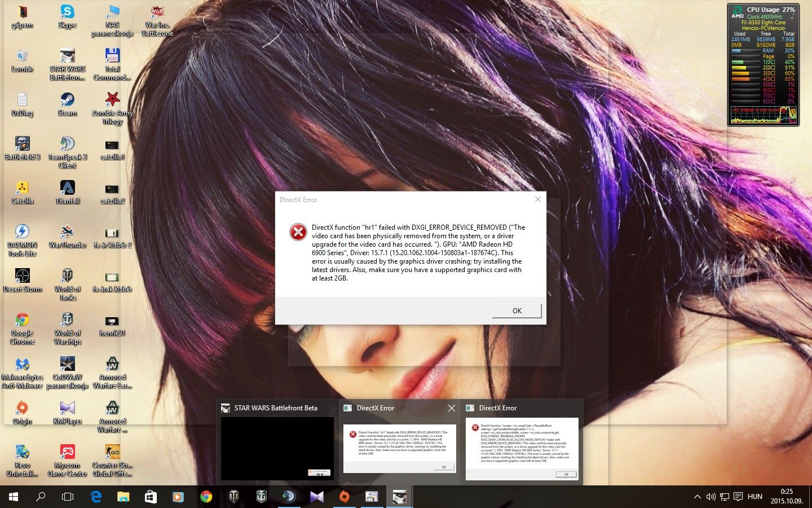This screenshot has width=812, height=508.
Task: Launch Titanfall from the desktop
Action: (x=67, y=192)
